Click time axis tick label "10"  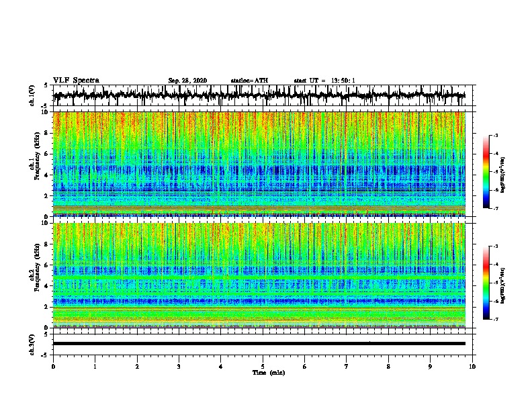point(472,367)
